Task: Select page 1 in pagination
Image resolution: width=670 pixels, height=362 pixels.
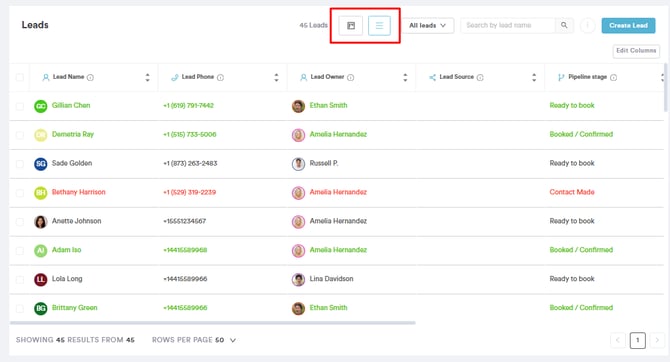Action: [638, 340]
